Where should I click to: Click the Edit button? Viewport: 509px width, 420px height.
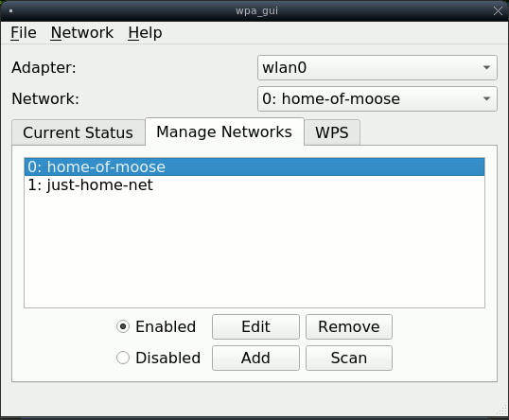click(x=255, y=326)
